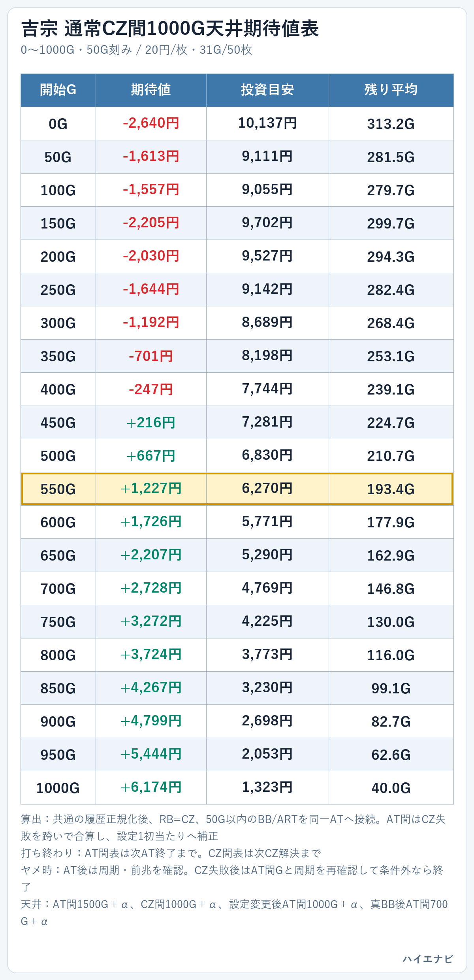Click the highlighted 550G row label

58,489
